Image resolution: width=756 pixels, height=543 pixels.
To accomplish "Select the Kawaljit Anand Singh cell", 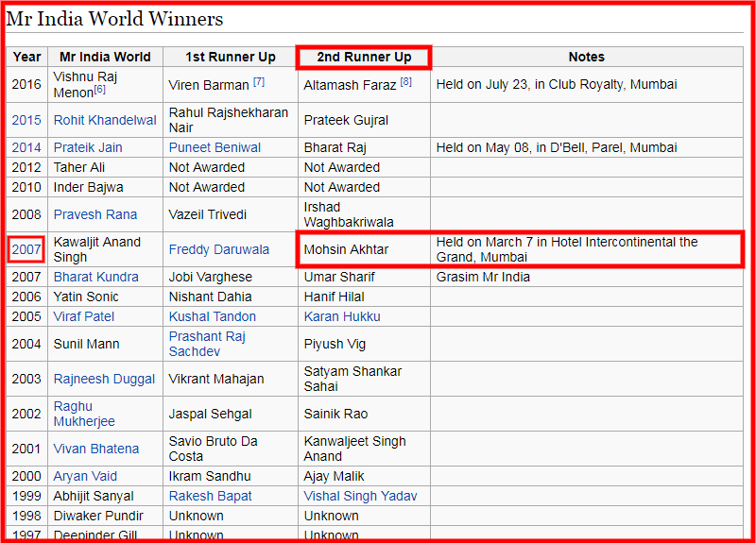I will pyautogui.click(x=105, y=249).
